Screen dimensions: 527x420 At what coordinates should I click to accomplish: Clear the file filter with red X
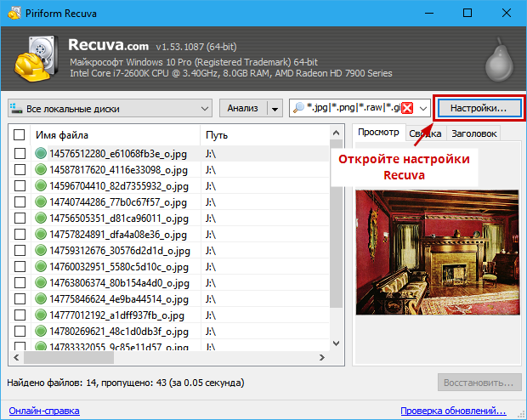407,108
